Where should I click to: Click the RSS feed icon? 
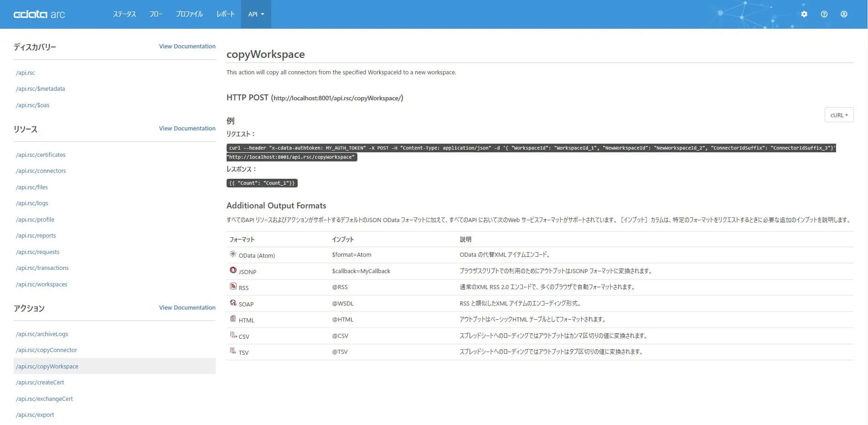coord(233,286)
